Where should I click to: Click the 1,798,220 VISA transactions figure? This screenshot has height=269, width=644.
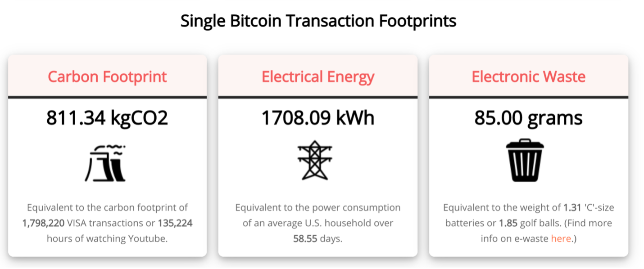tap(43, 223)
